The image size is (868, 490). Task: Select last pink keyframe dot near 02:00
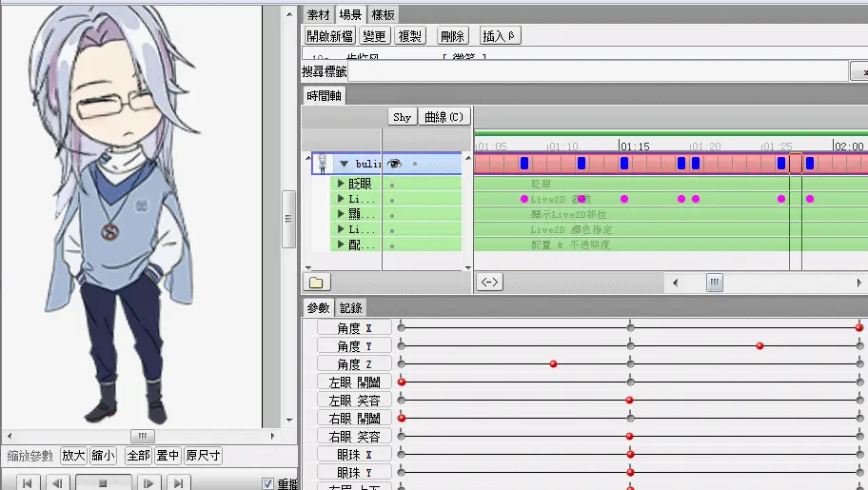click(x=810, y=199)
